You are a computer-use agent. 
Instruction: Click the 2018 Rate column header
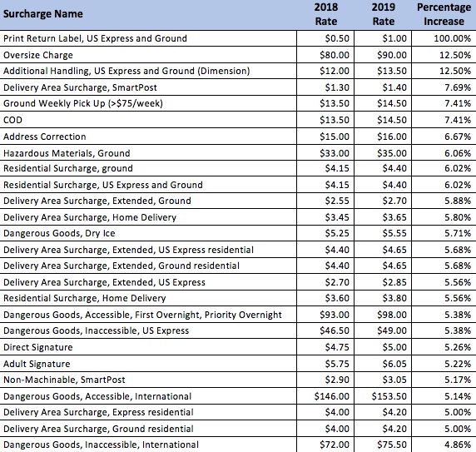[x=325, y=15]
